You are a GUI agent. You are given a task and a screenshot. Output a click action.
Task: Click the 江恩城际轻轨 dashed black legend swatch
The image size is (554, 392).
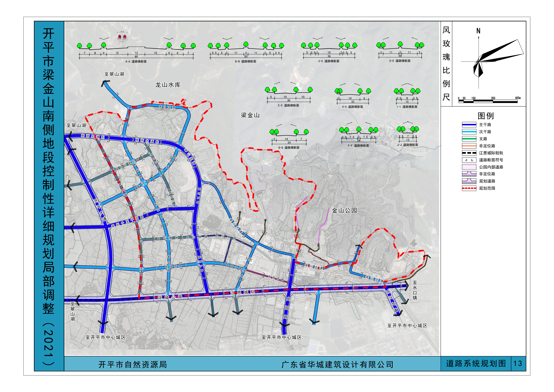click(x=469, y=153)
